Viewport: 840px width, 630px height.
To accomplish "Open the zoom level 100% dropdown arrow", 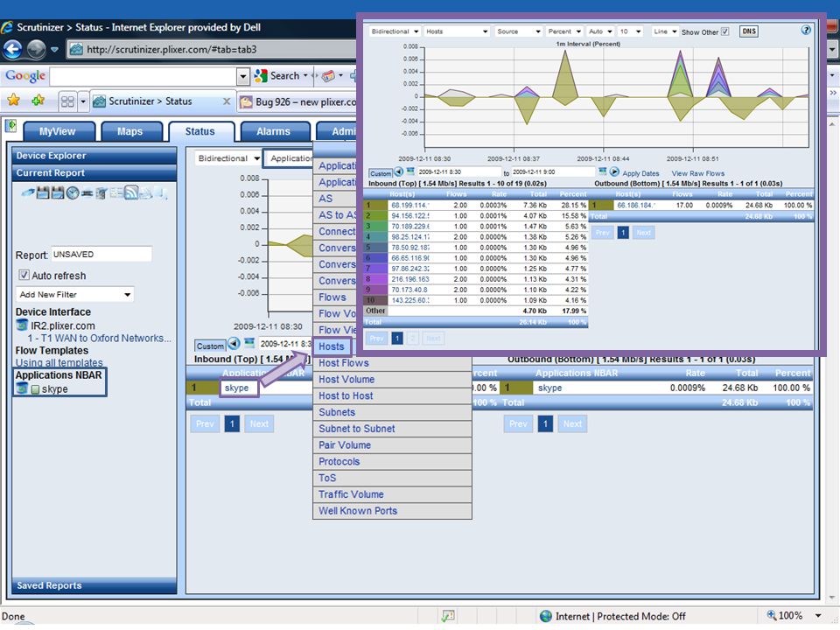I will (x=818, y=615).
